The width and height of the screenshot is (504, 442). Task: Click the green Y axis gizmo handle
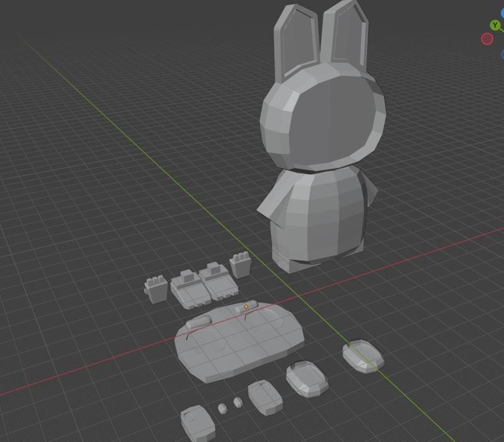point(495,25)
